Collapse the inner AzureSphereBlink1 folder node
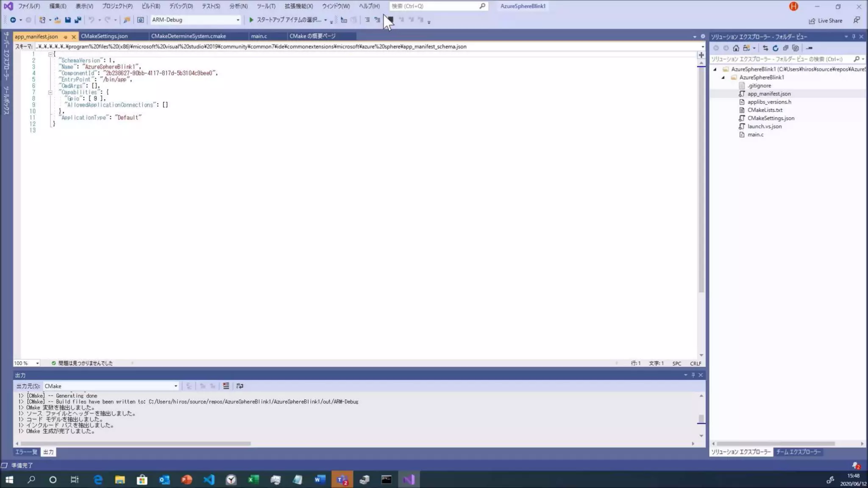 point(723,78)
